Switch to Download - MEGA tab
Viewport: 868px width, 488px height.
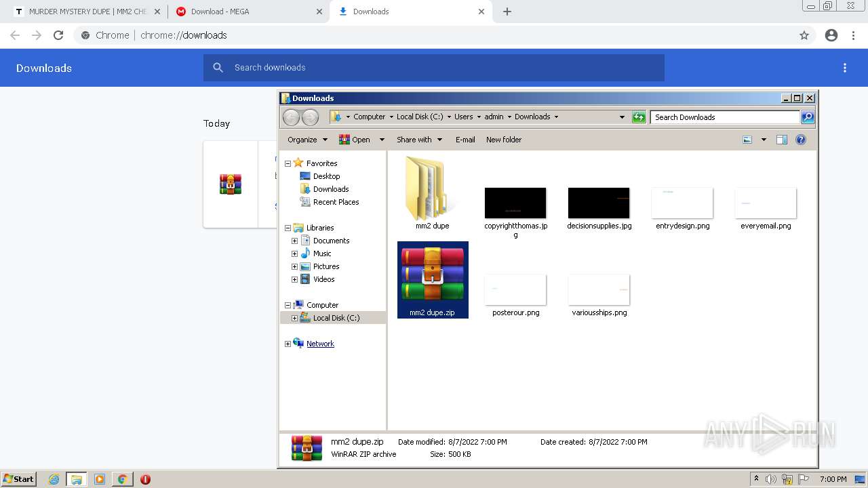click(x=248, y=12)
